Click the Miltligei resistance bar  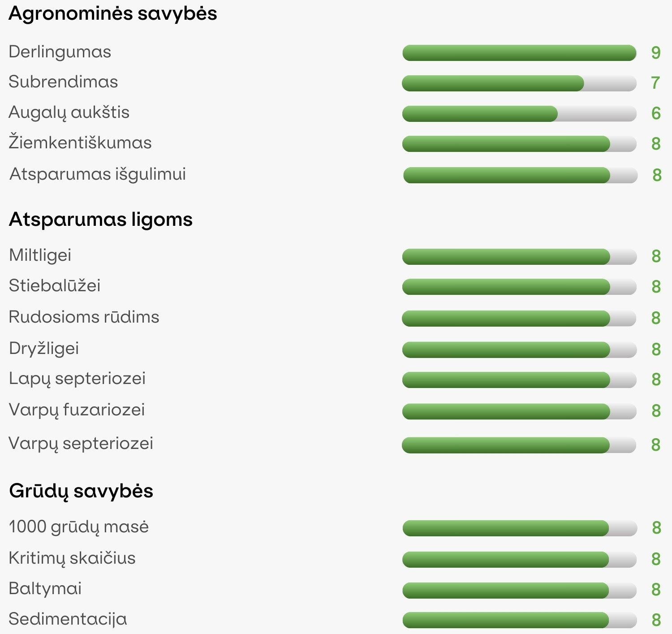coord(519,257)
